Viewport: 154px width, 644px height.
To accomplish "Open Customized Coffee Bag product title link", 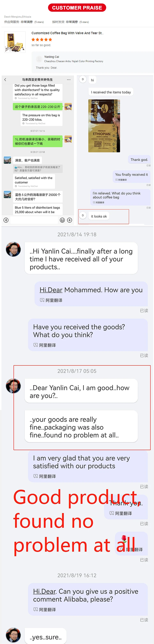I will pos(67,33).
